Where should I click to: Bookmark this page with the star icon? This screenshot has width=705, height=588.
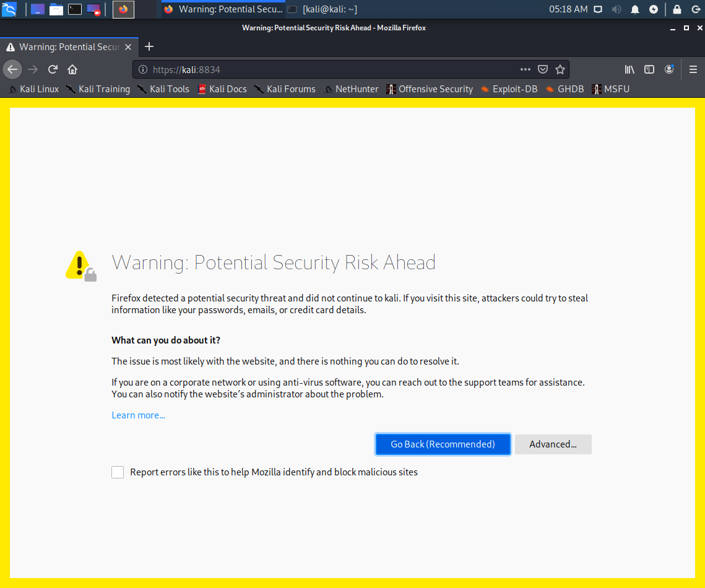(560, 69)
